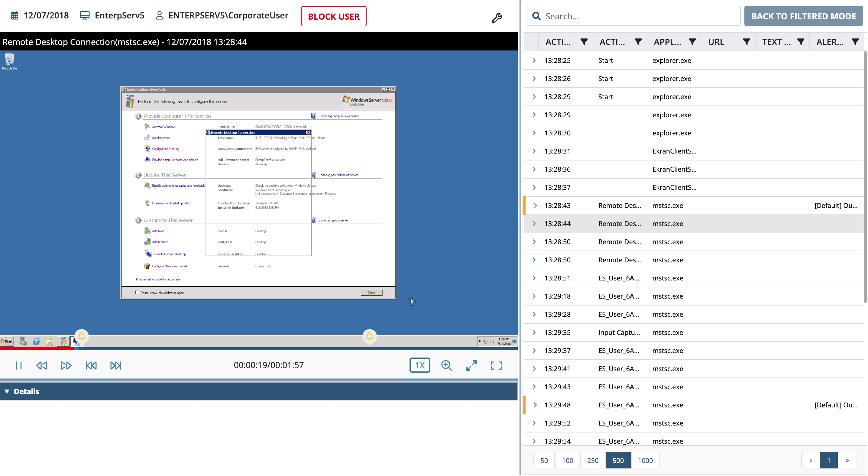This screenshot has height=476, width=868.
Task: Click the recorded PowerShell taskbar icon
Action: click(36, 342)
